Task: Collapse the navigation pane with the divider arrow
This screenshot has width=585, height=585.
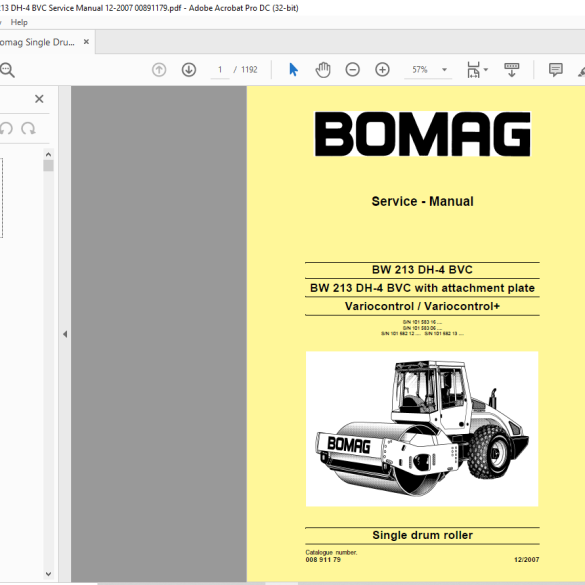Action: 65,334
